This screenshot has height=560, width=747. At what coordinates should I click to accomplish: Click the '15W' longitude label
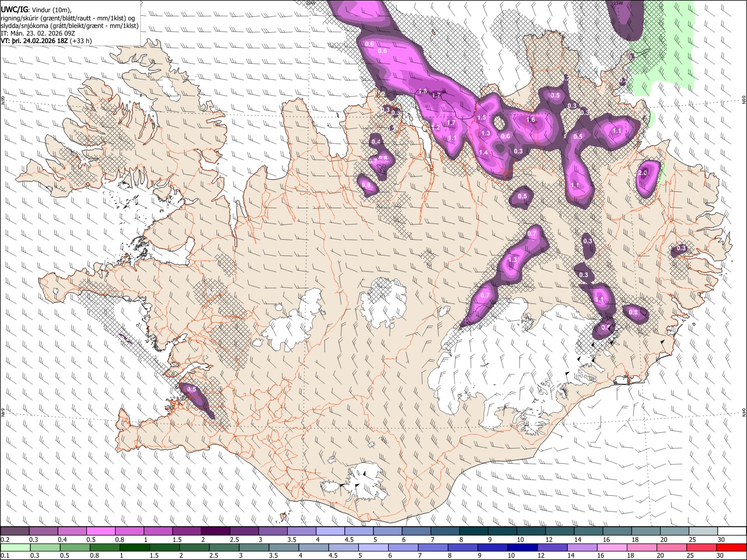(x=619, y=3)
